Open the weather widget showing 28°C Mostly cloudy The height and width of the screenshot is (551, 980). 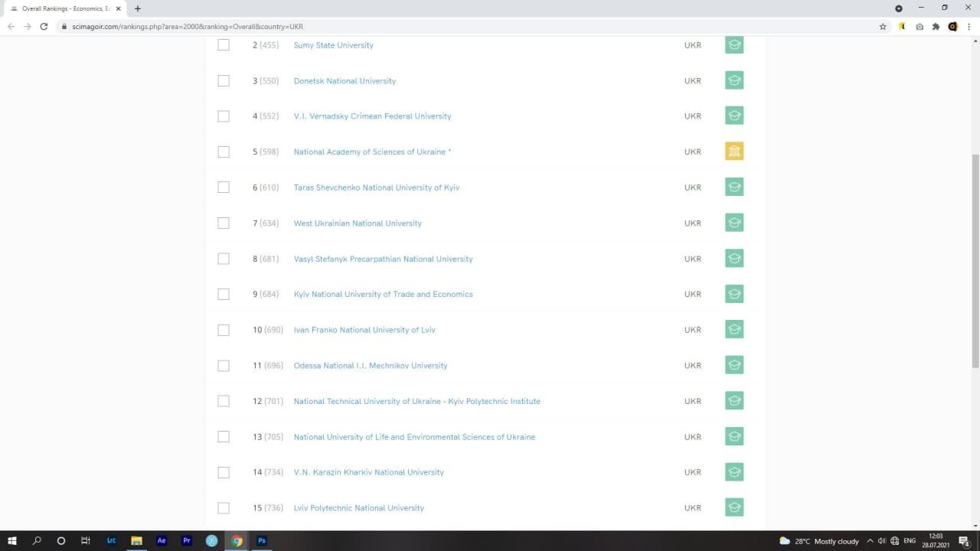(x=819, y=541)
